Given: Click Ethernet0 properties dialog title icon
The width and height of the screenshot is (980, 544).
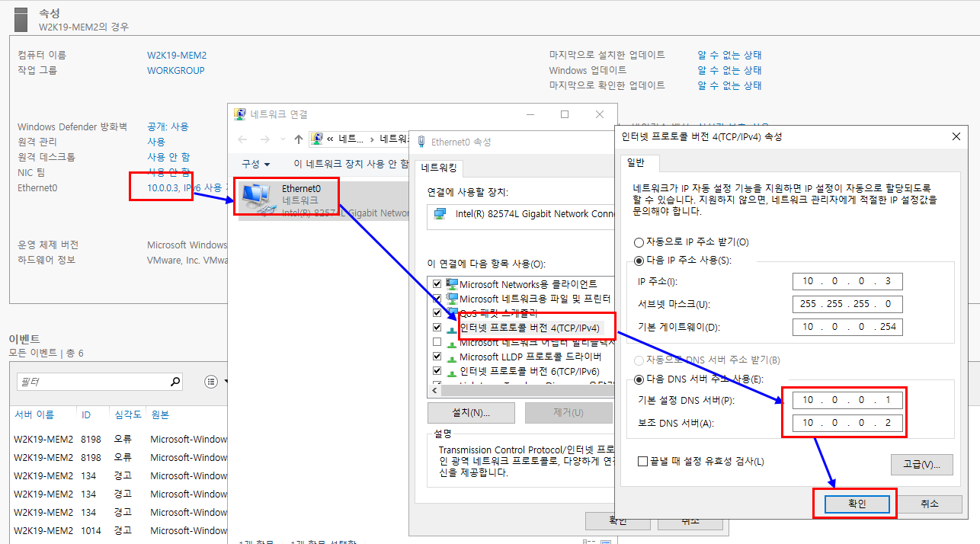Looking at the screenshot, I should pos(421,142).
